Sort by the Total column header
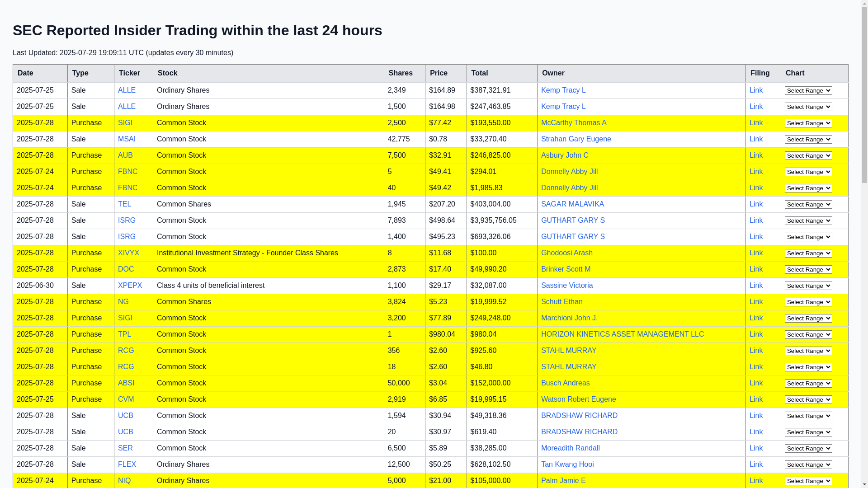 coord(502,73)
